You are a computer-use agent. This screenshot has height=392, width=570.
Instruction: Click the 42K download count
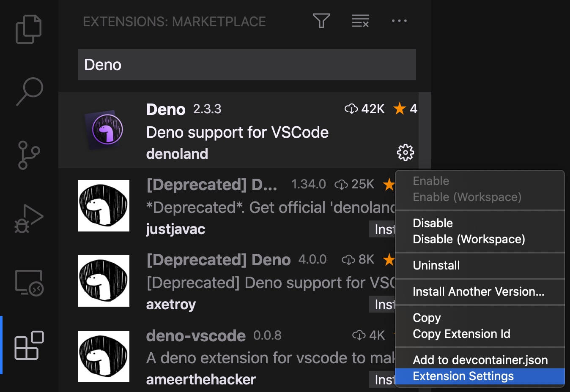click(x=364, y=109)
